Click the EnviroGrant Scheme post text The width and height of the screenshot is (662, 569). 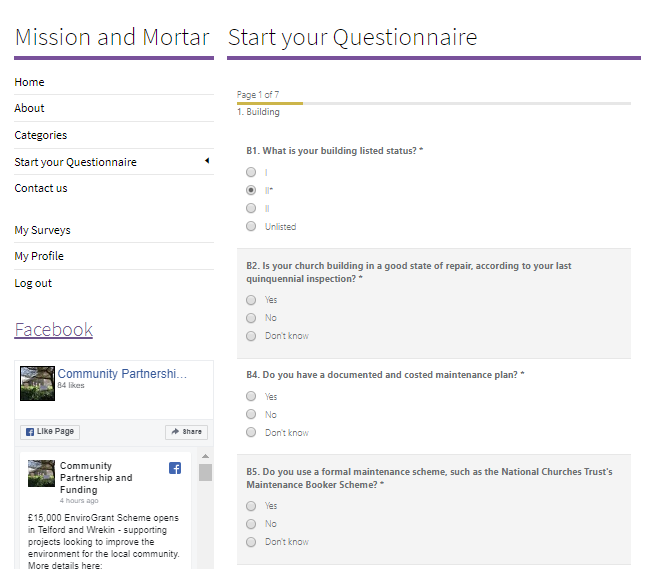coord(104,541)
